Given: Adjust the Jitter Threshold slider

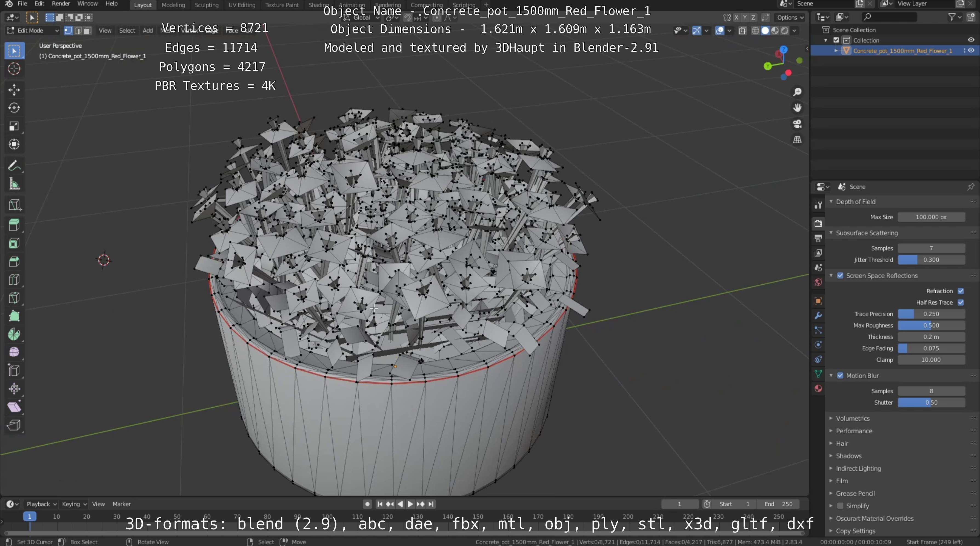Looking at the screenshot, I should click(931, 260).
